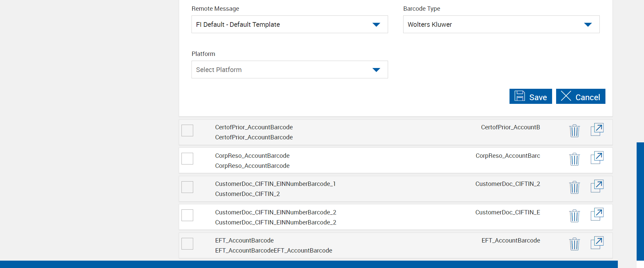Open EFT_AccountBarcode entry with the open icon

coord(597,243)
